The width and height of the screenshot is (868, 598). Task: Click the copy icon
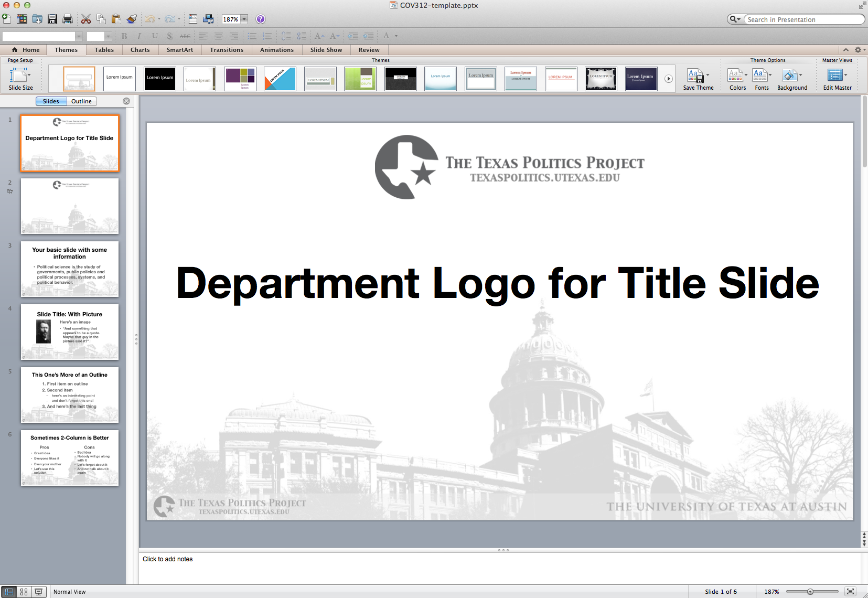101,19
